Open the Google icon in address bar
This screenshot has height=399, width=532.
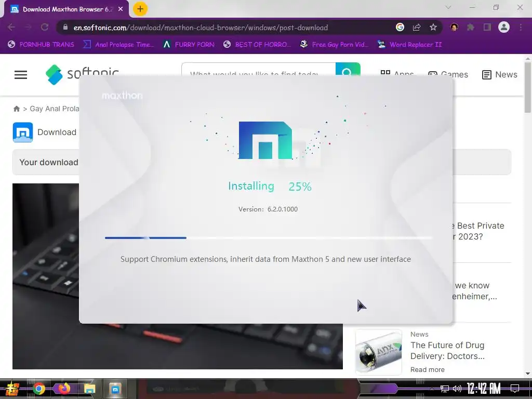point(400,27)
